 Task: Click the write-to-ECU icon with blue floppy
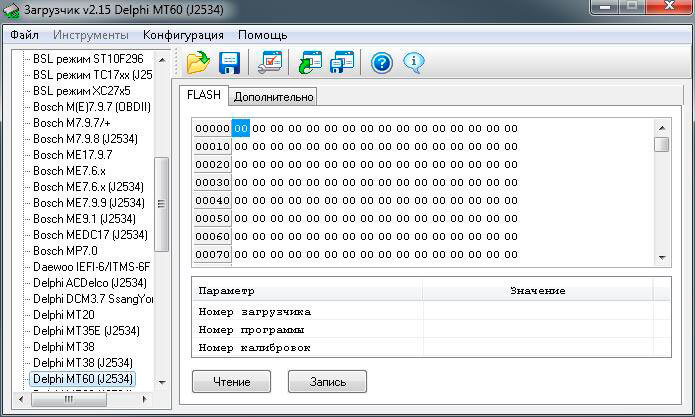coord(342,63)
